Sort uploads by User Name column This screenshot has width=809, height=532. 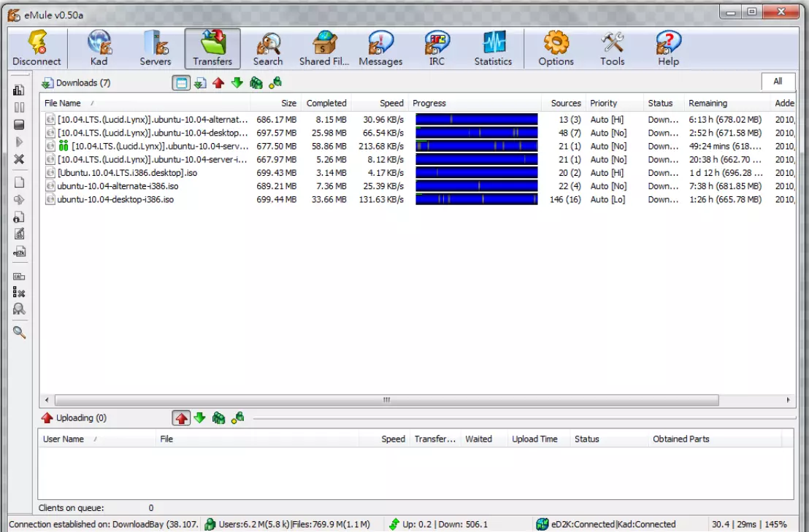[x=97, y=439]
